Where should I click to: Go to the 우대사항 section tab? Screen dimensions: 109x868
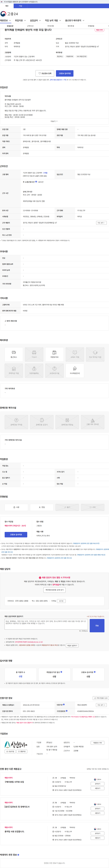[50, 26]
